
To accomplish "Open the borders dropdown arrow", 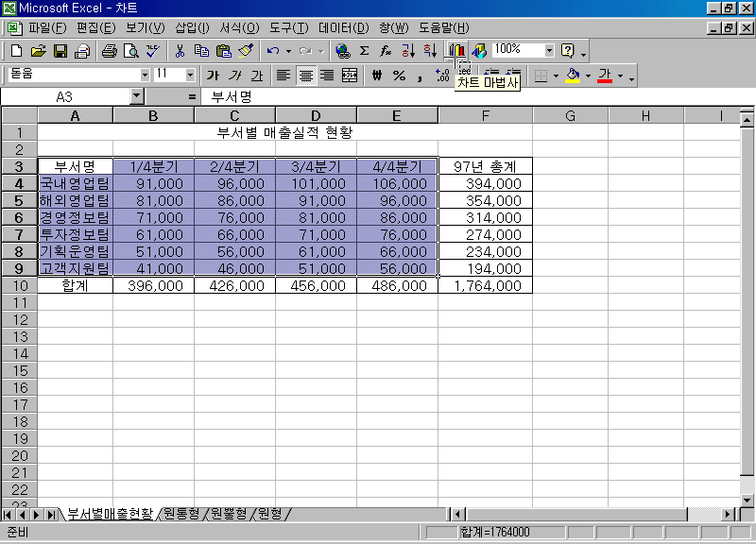I will (556, 76).
